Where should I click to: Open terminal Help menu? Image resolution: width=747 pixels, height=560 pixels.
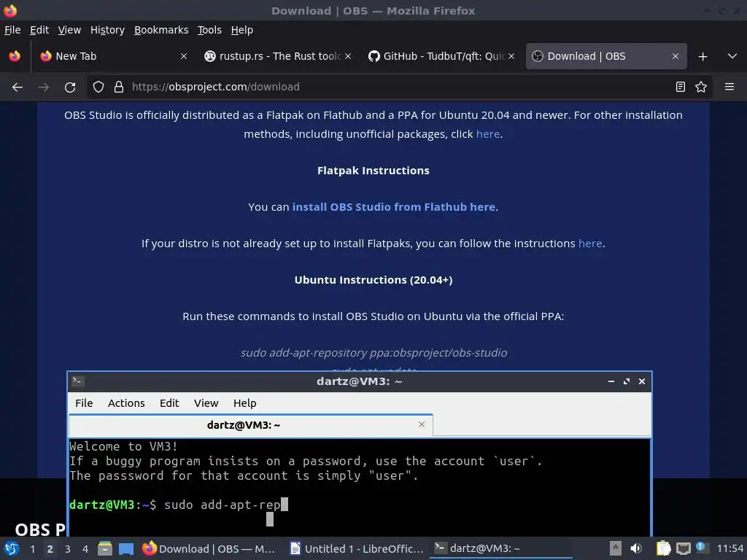coord(245,403)
